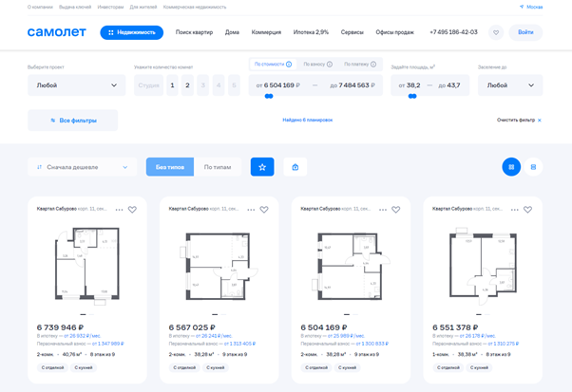Click the price range slider handle
Screen dimensions: 572x392
[x=270, y=96]
